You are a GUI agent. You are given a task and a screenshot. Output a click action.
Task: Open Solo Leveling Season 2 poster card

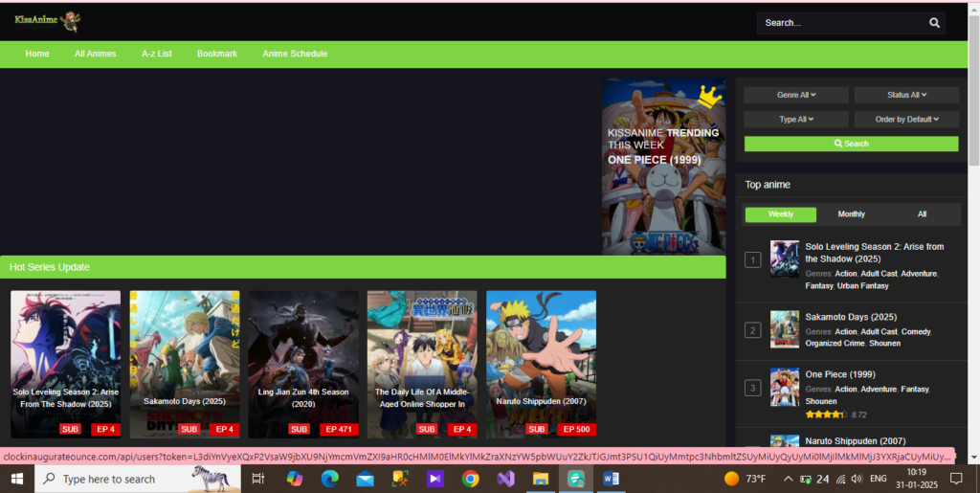tap(66, 365)
